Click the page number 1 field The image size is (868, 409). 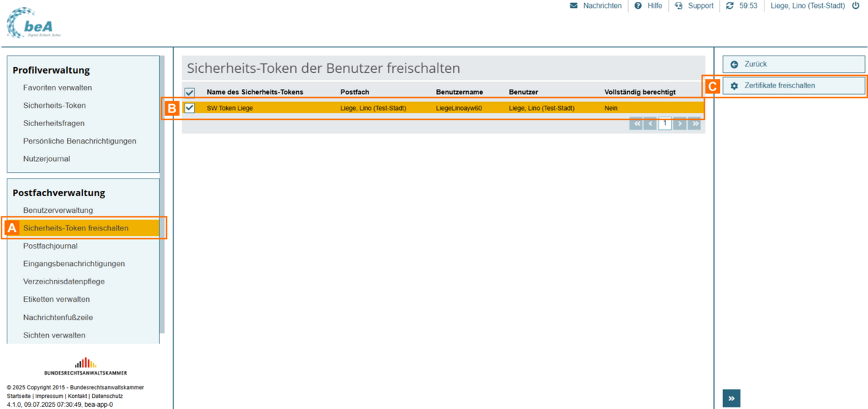664,124
